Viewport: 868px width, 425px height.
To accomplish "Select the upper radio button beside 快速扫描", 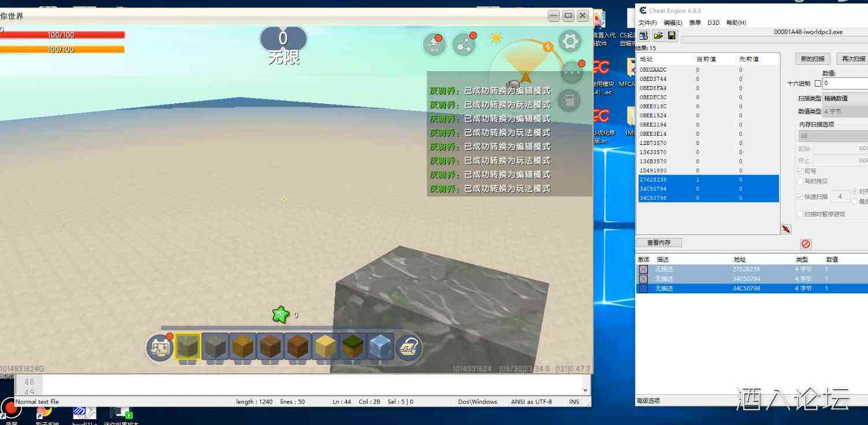I will tap(855, 191).
